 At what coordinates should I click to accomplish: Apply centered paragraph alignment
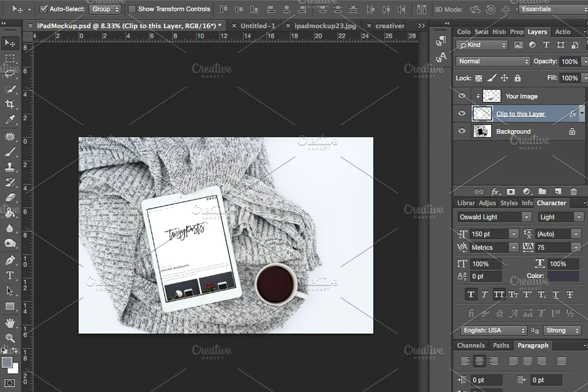click(479, 361)
